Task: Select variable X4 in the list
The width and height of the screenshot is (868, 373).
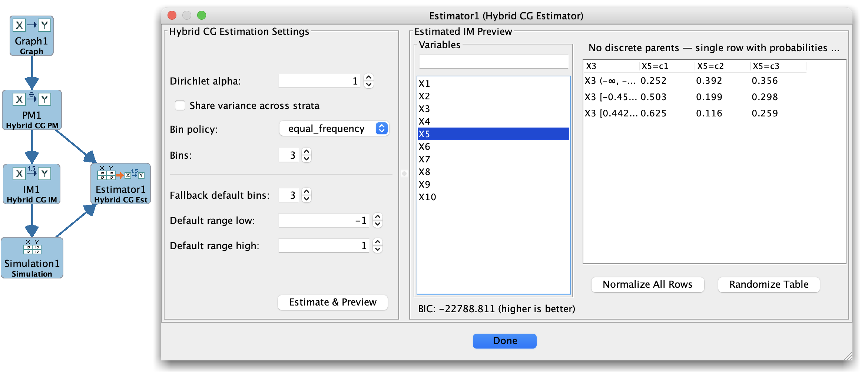Action: (x=493, y=121)
